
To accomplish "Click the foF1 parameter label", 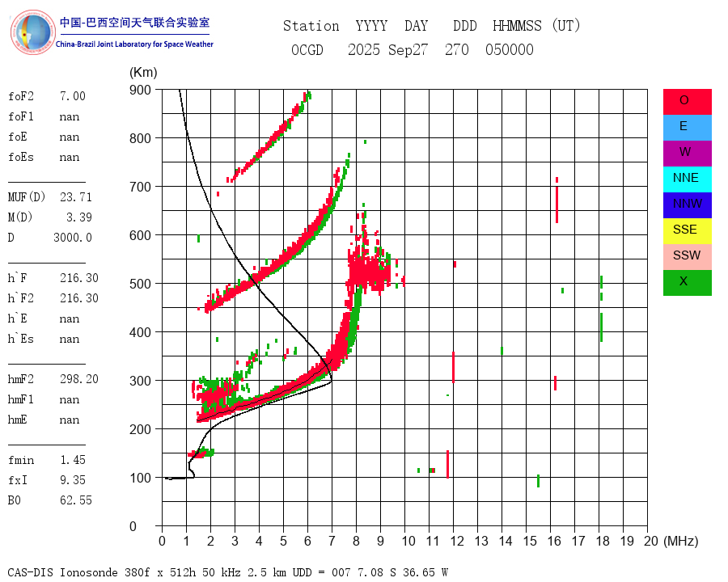I will point(21,116).
